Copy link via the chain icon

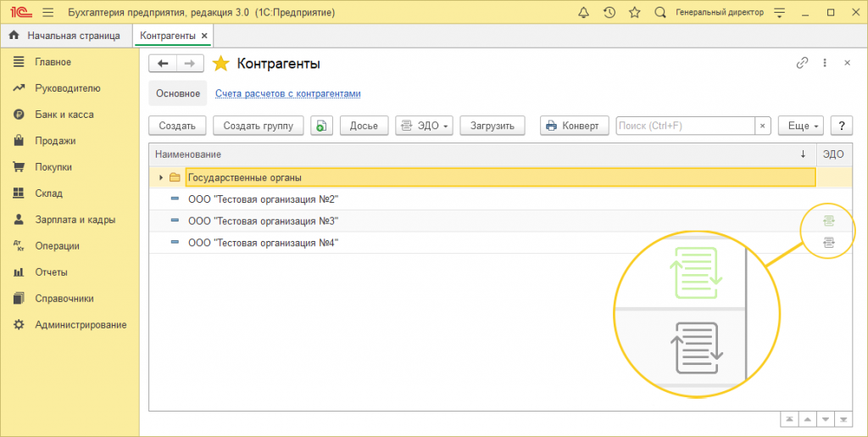(x=802, y=63)
